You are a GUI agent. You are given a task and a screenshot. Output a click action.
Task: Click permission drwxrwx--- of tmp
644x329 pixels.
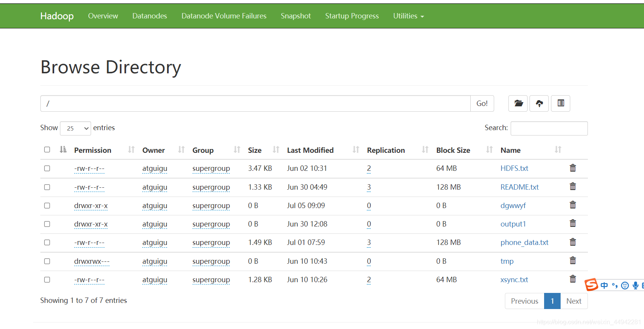(x=92, y=261)
